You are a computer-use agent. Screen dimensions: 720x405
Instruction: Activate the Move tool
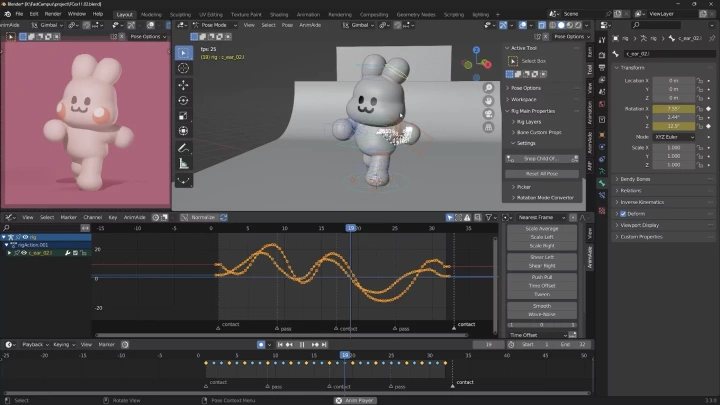(x=183, y=85)
